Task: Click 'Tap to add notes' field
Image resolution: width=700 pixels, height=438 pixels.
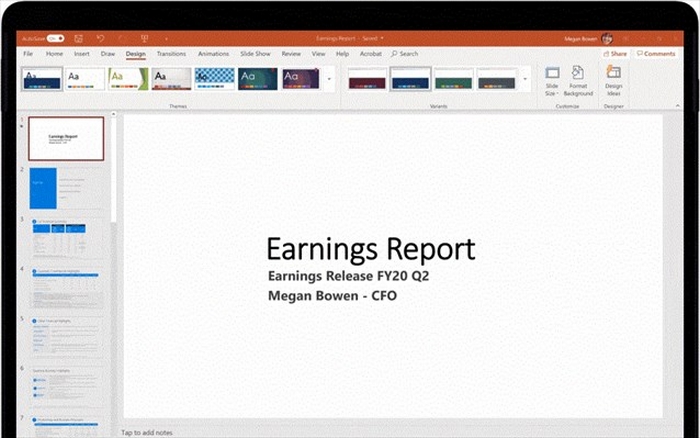Action: point(147,433)
